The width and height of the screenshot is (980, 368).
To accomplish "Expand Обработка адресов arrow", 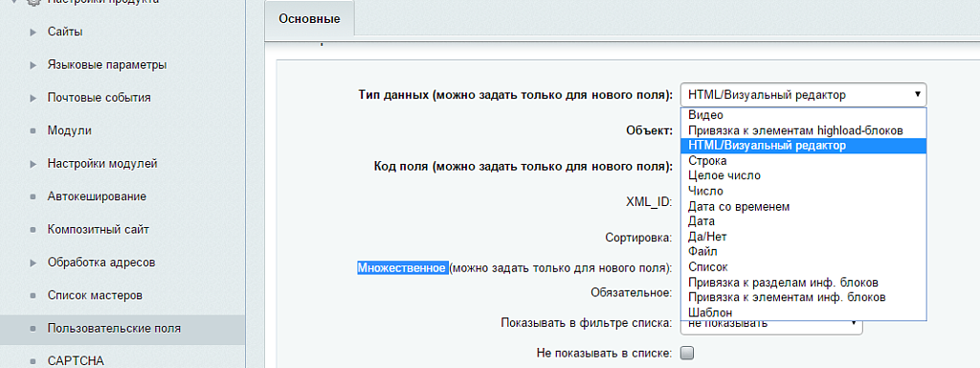I will [33, 263].
